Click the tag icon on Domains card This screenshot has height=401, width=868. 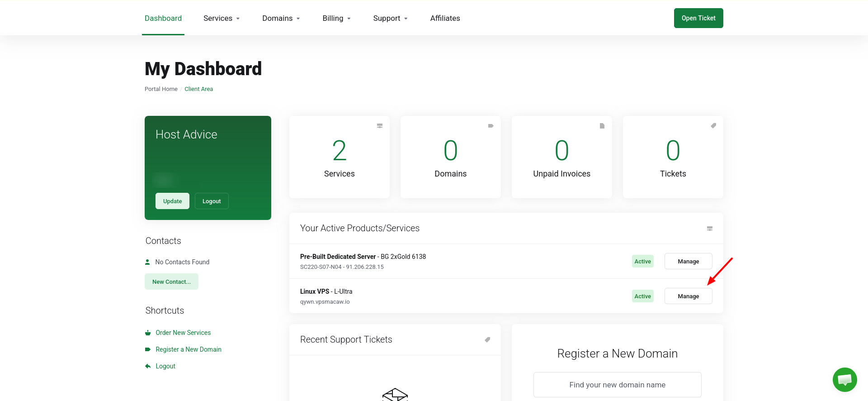tap(491, 126)
